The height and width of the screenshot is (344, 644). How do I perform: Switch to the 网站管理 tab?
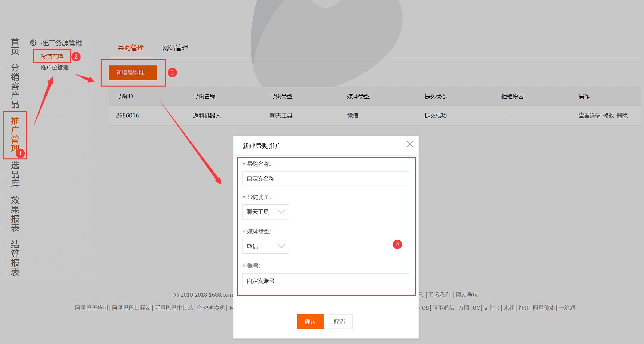[x=175, y=48]
